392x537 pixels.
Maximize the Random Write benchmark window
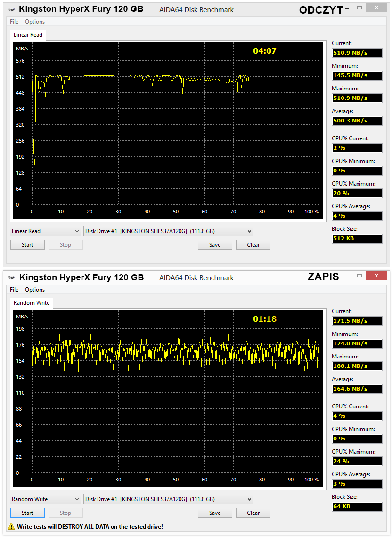coord(359,276)
